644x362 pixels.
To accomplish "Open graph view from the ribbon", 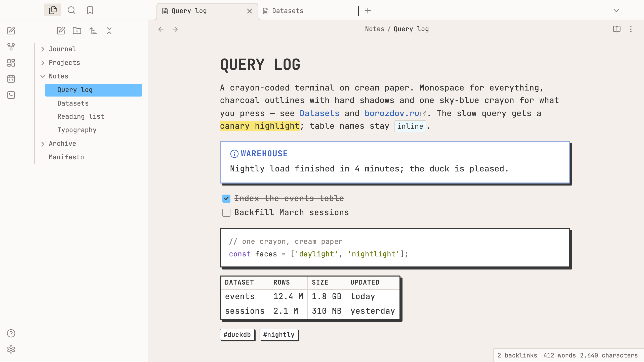I will pyautogui.click(x=11, y=47).
